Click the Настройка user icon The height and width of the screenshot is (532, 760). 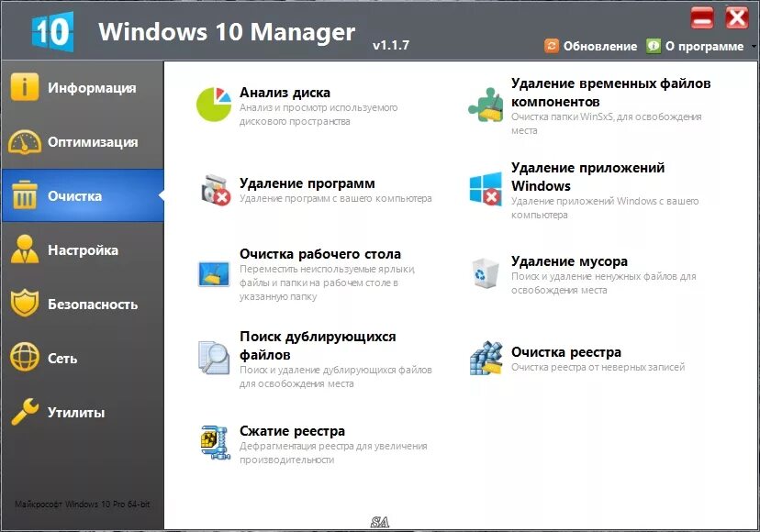click(x=24, y=249)
